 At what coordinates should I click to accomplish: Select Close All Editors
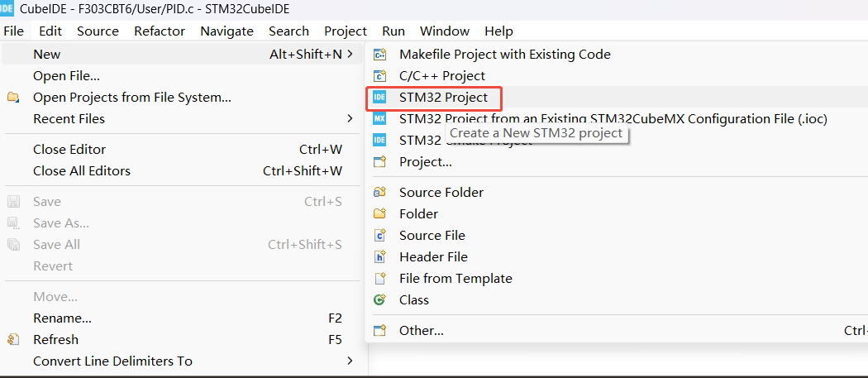click(x=82, y=171)
